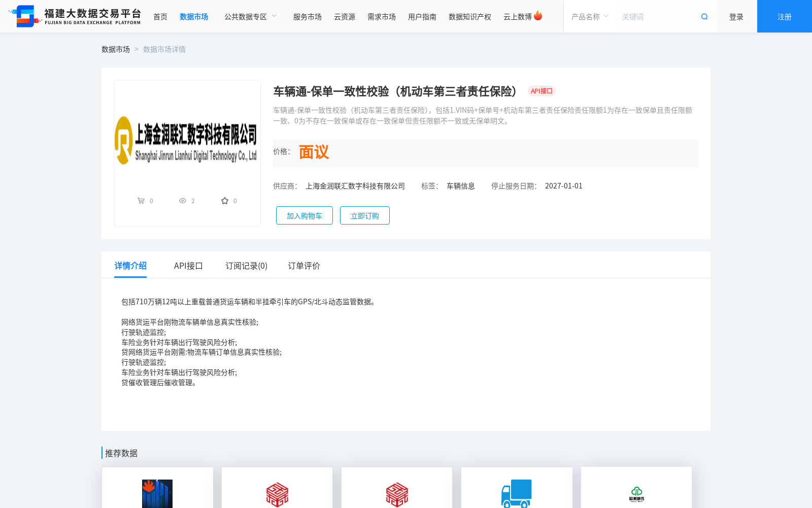Viewport: 812px width, 508px height.
Task: Switch to the API接口 tab
Action: coord(188,266)
